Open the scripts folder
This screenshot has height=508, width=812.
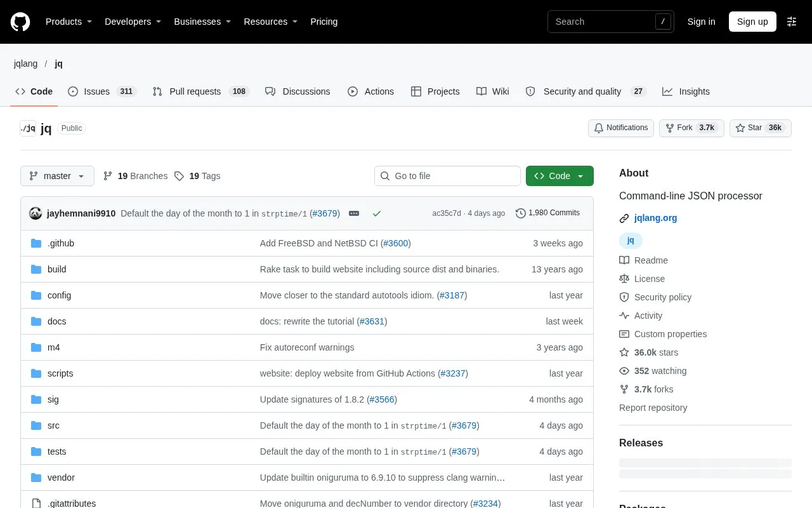(x=60, y=373)
